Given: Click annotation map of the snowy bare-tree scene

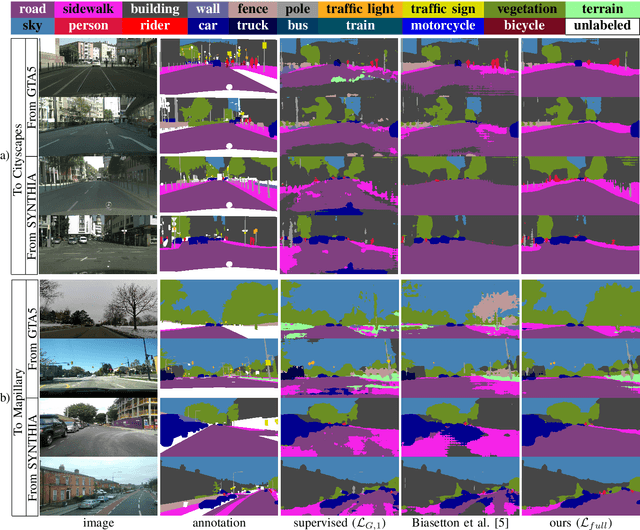Looking at the screenshot, I should (x=219, y=309).
